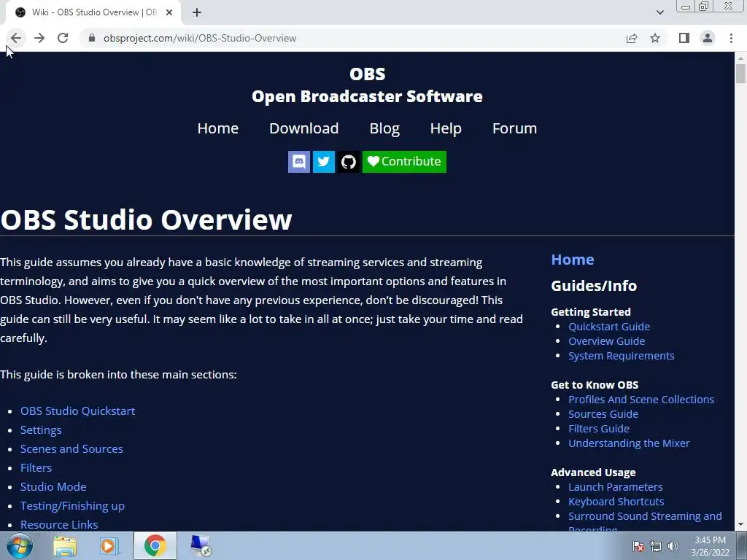The height and width of the screenshot is (560, 747).
Task: Open Profiles And Scene Collections link
Action: coord(641,400)
